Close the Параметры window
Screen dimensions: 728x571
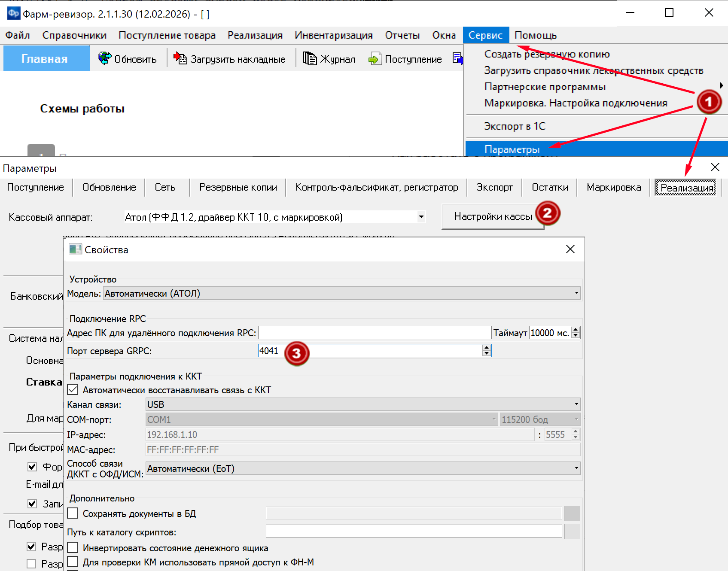tap(715, 167)
